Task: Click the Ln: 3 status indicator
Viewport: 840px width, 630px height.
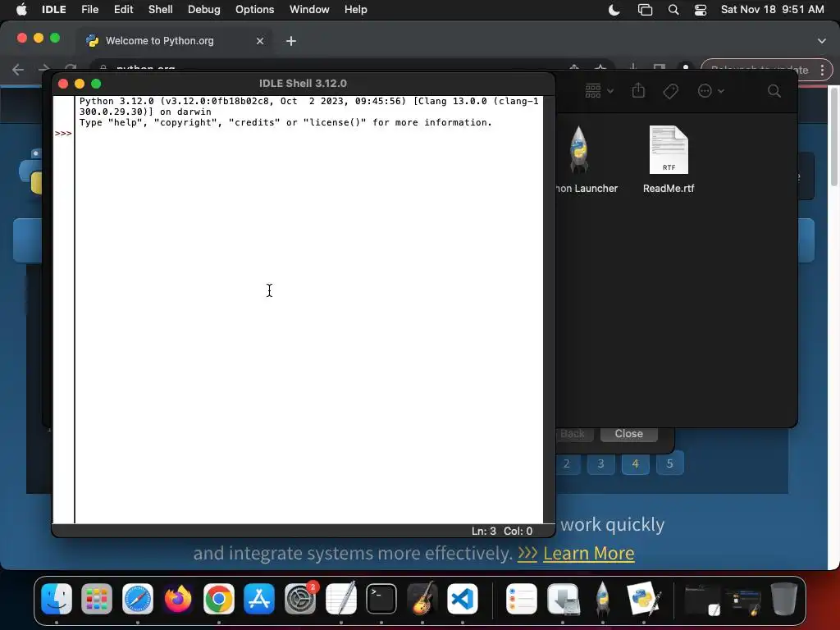Action: (x=484, y=531)
